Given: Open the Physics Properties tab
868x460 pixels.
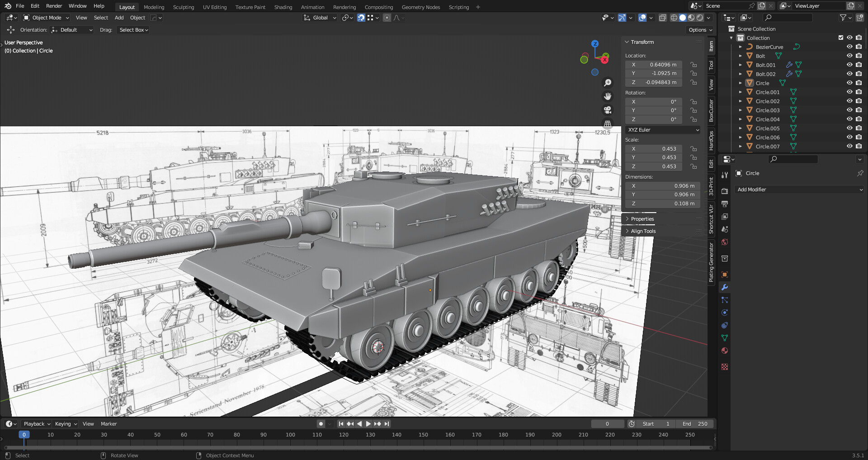Looking at the screenshot, I should coord(725,313).
